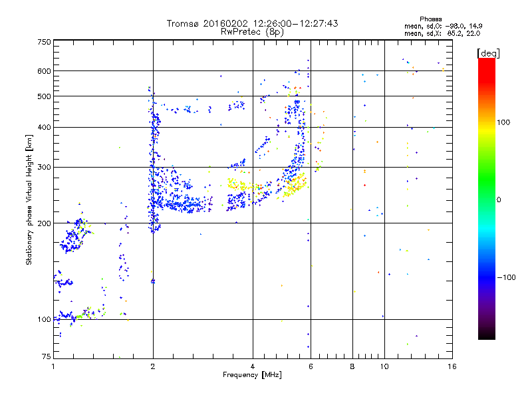Click the y-axis tick label '300'
The width and height of the screenshot is (532, 399).
pos(44,168)
